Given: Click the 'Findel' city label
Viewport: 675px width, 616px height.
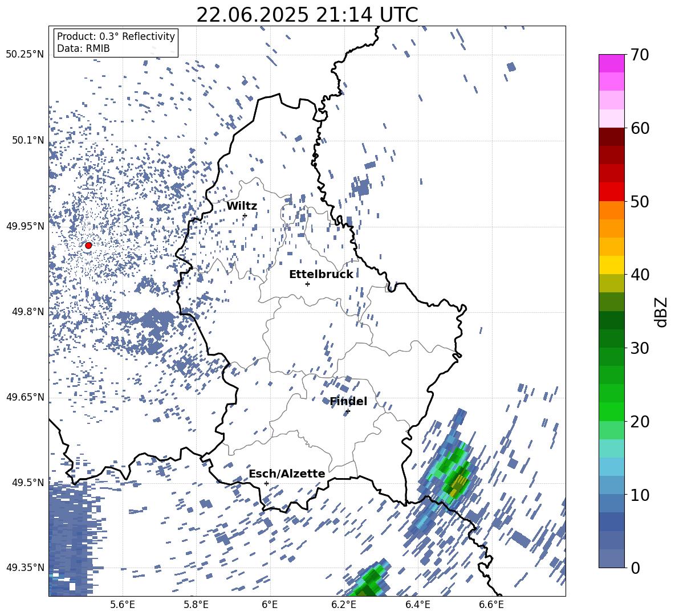Looking at the screenshot, I should 348,401.
